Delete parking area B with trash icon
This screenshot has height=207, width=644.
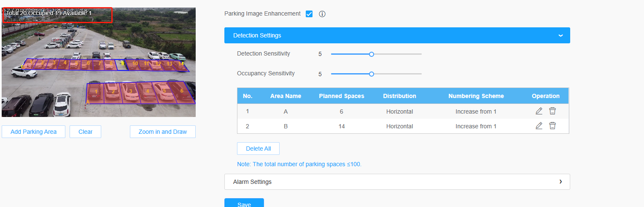click(x=552, y=126)
